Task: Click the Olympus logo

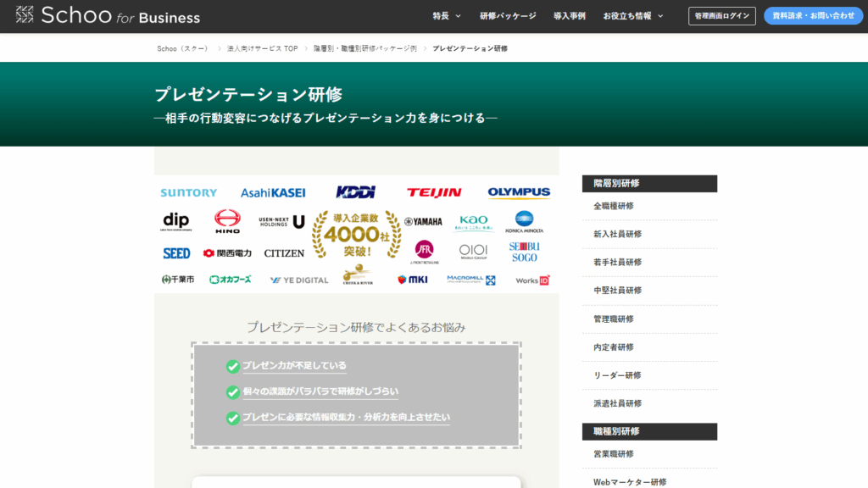Action: 519,192
